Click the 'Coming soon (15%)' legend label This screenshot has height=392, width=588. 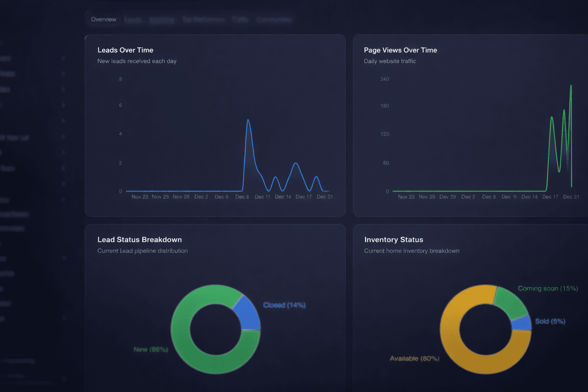[548, 288]
